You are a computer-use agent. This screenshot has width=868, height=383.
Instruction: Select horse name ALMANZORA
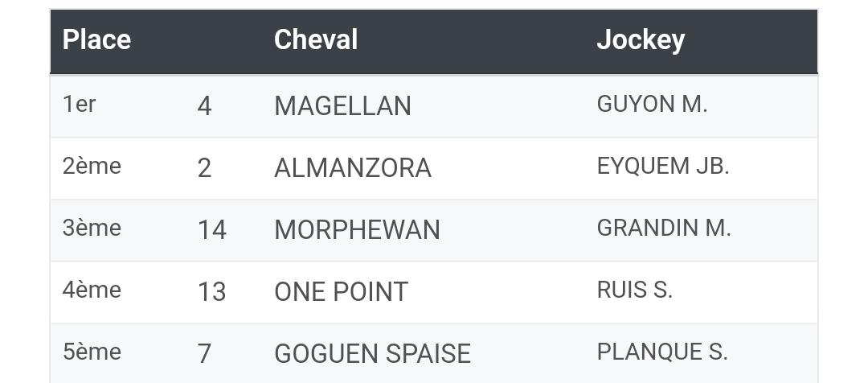tap(353, 168)
